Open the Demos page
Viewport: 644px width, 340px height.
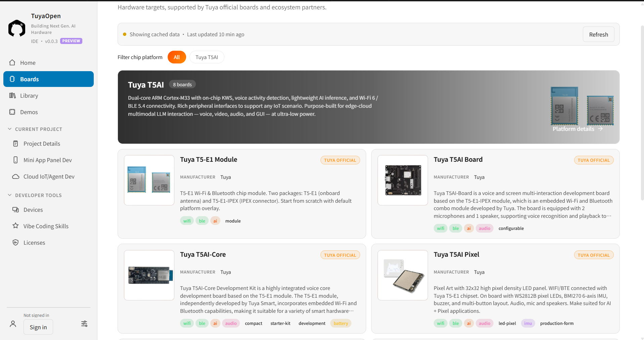[48, 112]
